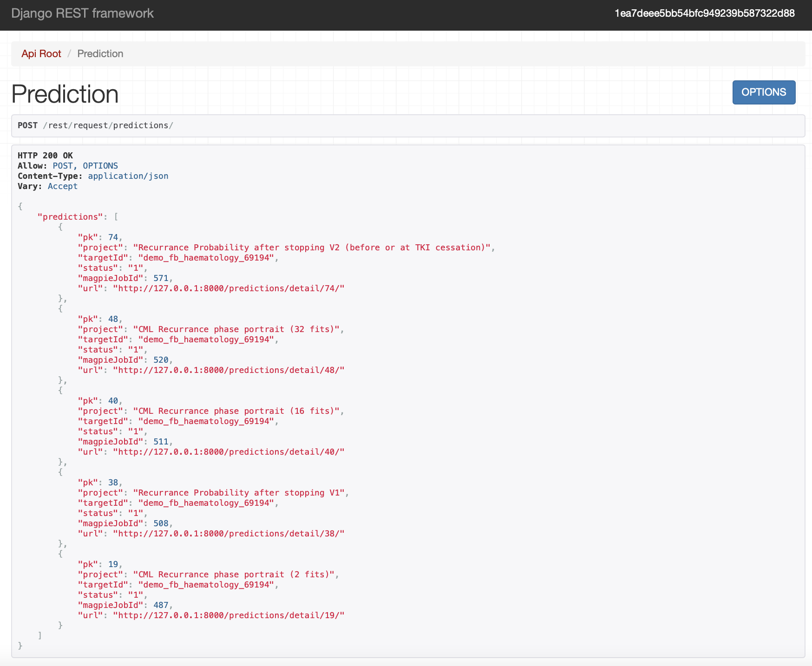Click URL ending predictions/detail/19/
Viewport: 812px width, 666px height.
pos(229,615)
